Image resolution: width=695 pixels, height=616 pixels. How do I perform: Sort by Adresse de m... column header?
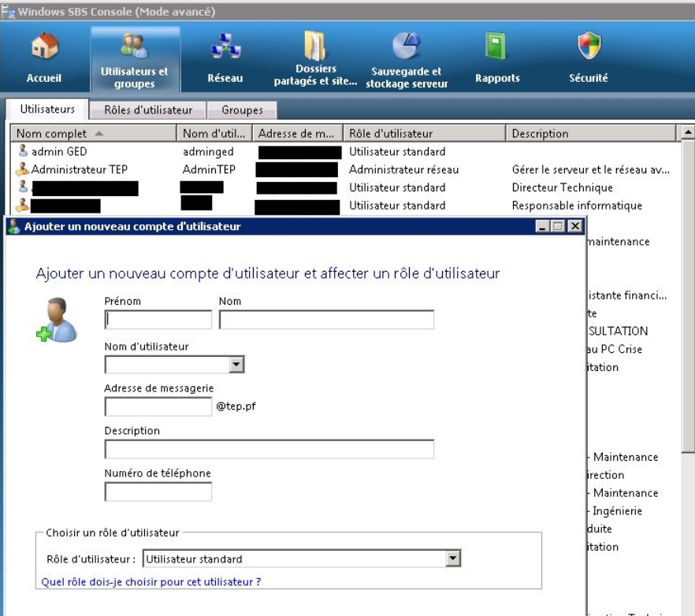pyautogui.click(x=297, y=133)
